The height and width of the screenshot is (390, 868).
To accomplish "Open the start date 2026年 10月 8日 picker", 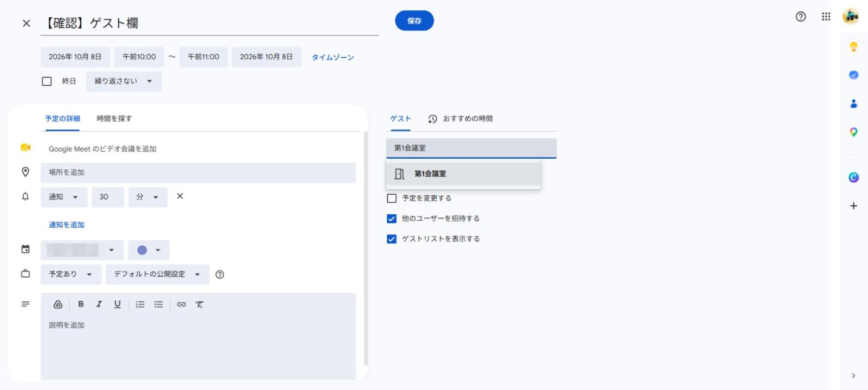I will pos(75,57).
